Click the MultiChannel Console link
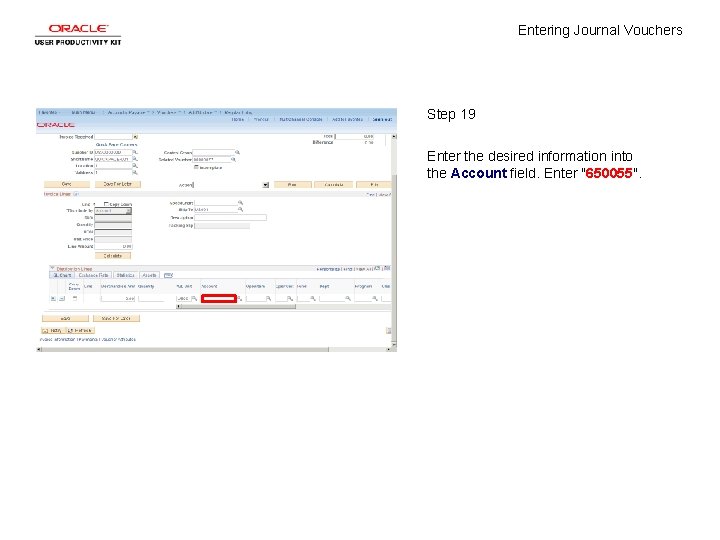 (301, 119)
